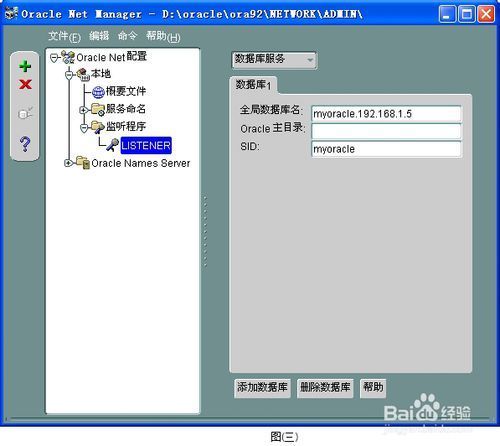Open help with the question mark icon

[x=25, y=144]
